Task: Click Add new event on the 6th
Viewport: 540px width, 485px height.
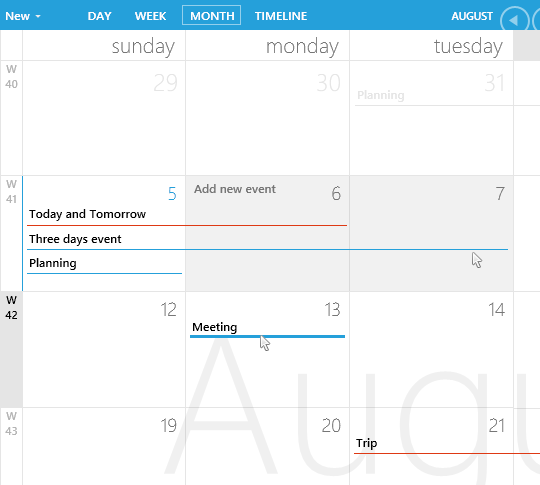Action: pyautogui.click(x=235, y=189)
